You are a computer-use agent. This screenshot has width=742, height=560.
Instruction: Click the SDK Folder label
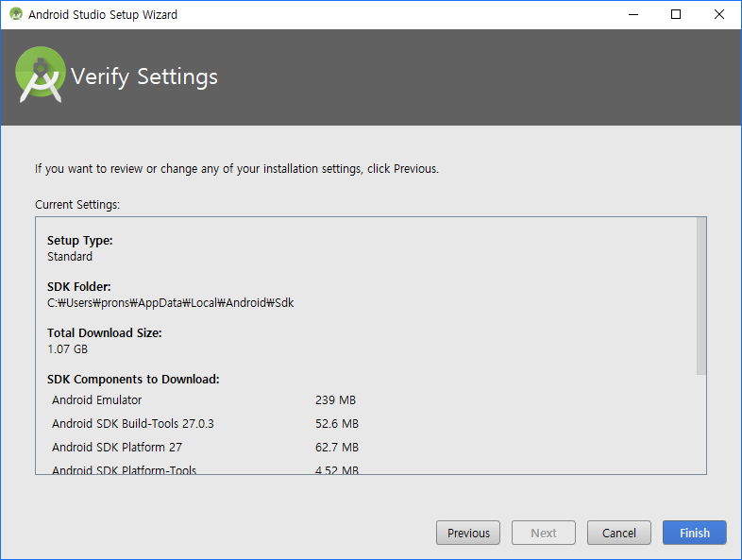tap(79, 287)
